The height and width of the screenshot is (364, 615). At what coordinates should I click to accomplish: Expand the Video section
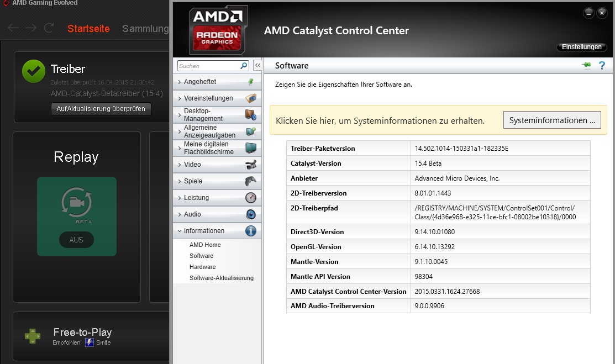[180, 165]
